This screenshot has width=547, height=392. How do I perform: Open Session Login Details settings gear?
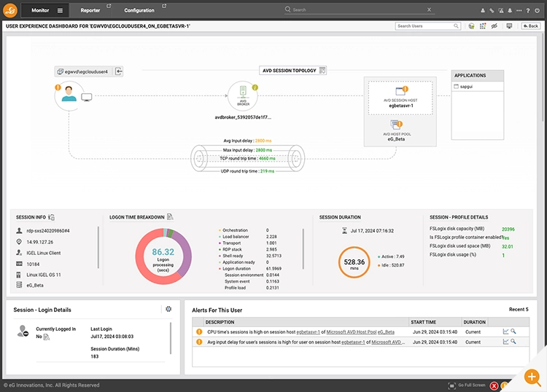(x=168, y=309)
